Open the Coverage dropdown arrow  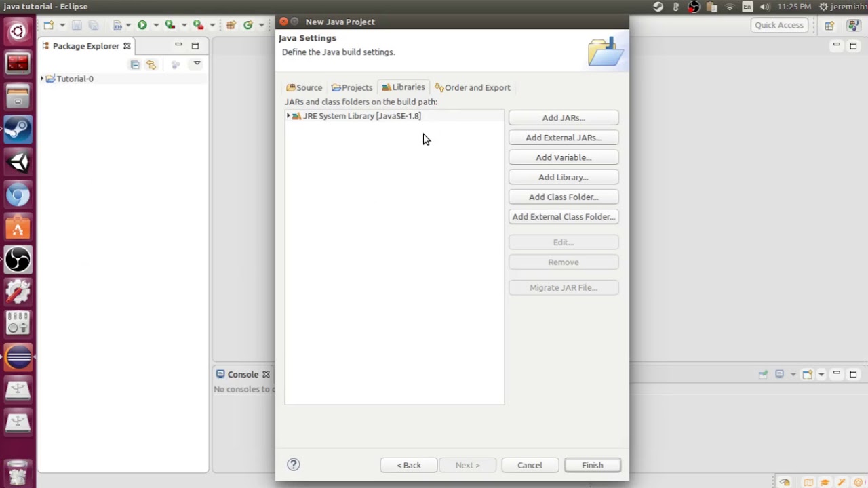click(184, 25)
